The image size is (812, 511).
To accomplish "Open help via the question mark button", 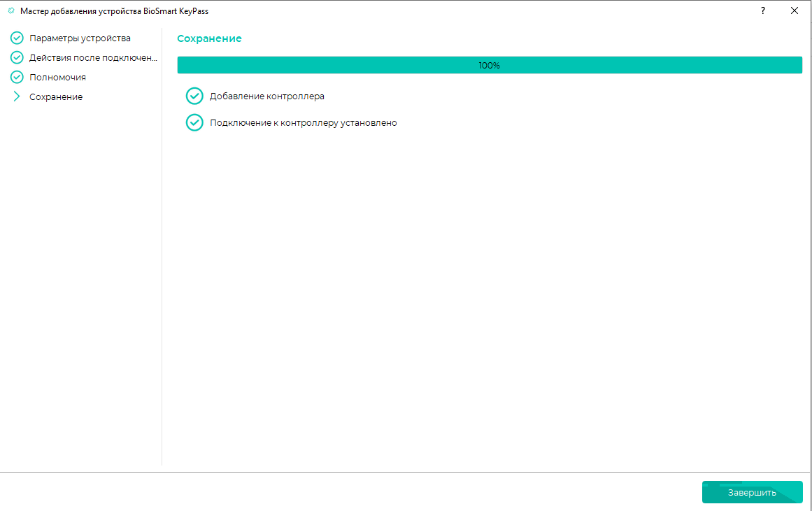I will (763, 11).
